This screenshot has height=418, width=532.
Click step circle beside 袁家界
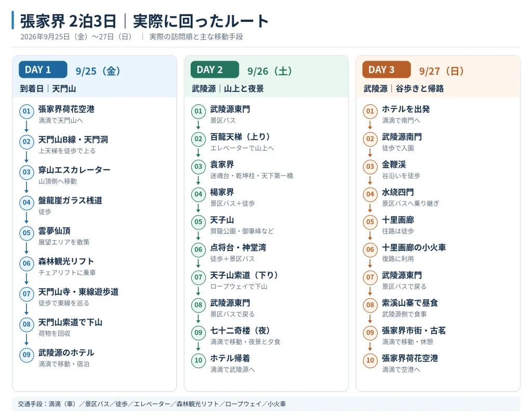click(x=198, y=167)
